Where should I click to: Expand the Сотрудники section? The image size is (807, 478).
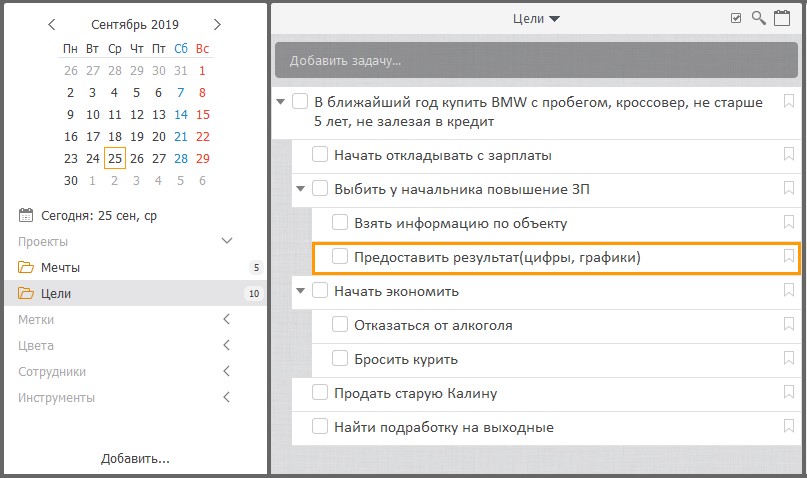(x=226, y=371)
